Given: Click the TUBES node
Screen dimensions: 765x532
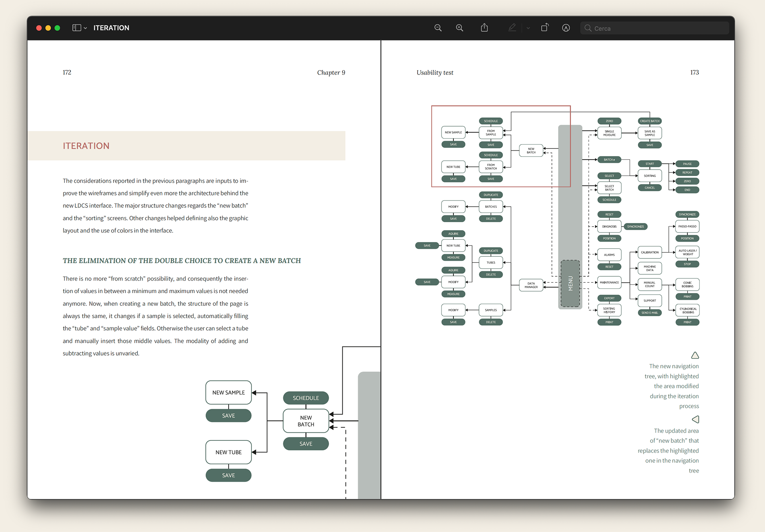Looking at the screenshot, I should click(491, 262).
